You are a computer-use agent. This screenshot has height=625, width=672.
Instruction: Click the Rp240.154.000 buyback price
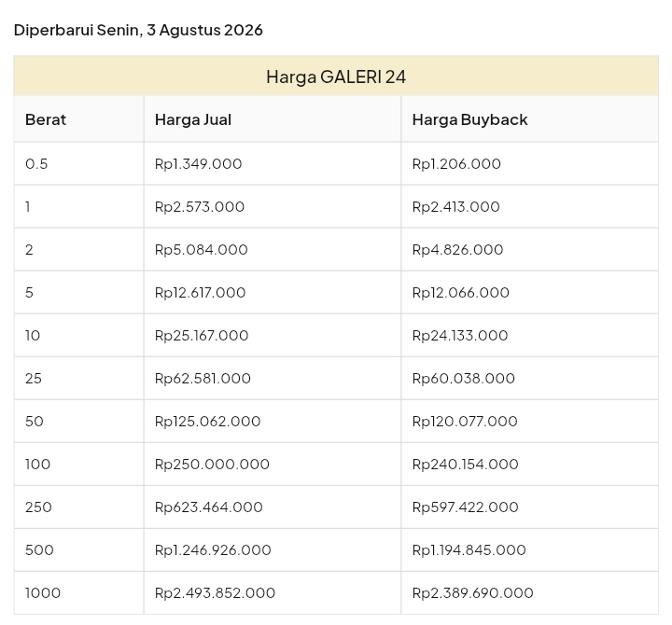tap(466, 464)
